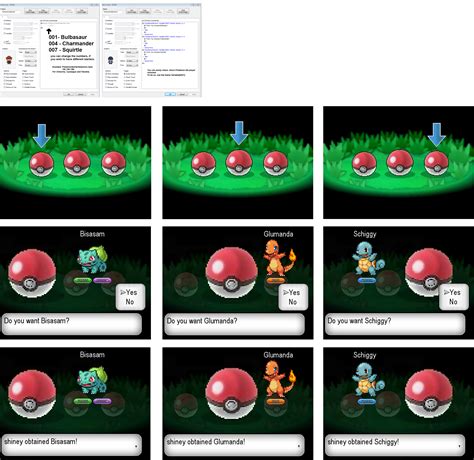Open the movement Speed dropdown in the left event editor
Viewport: 474px width, 460px height.
point(31,61)
